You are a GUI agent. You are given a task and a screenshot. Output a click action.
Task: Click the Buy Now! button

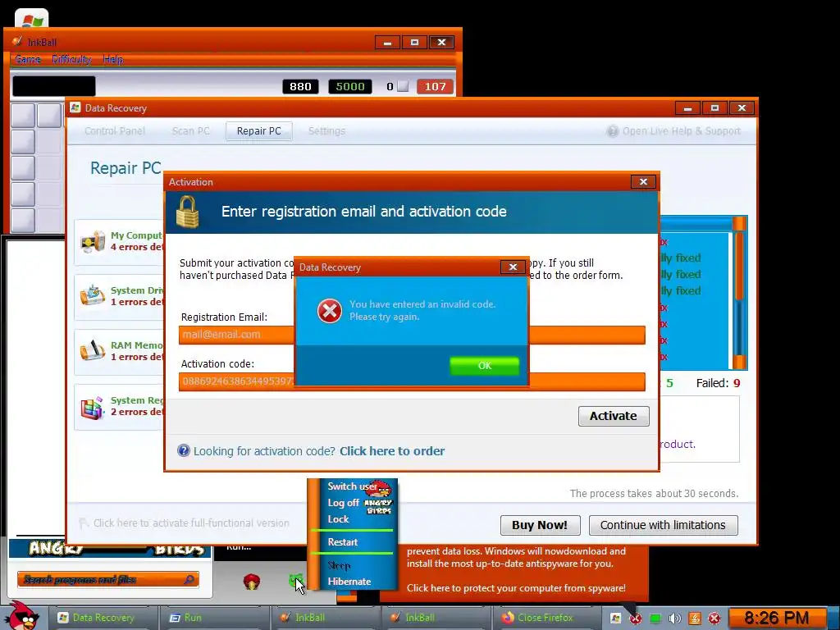[540, 525]
